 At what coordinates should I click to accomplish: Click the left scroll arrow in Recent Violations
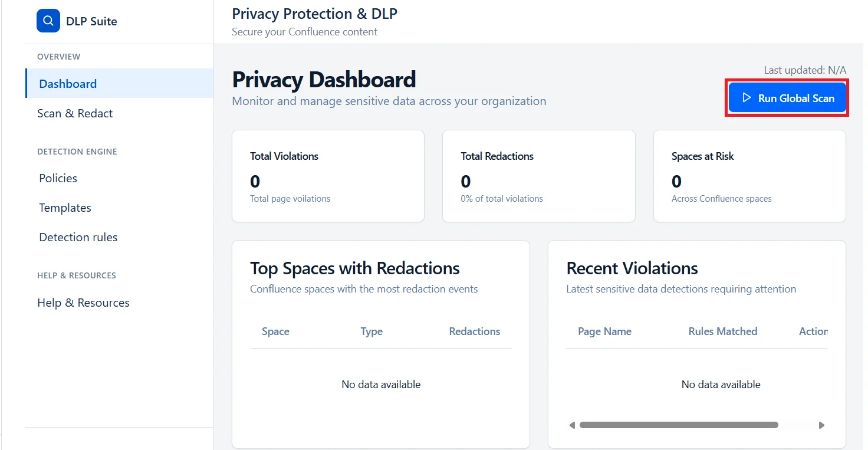click(x=571, y=424)
